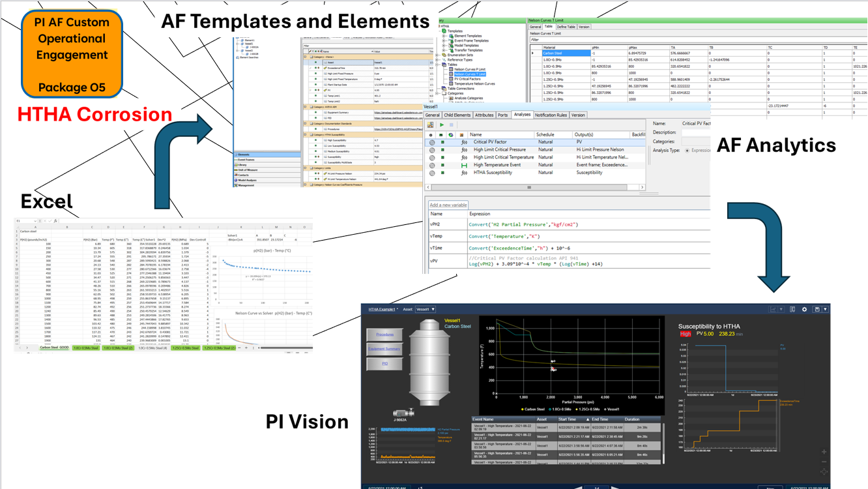The height and width of the screenshot is (489, 868).
Task: Select the High Temperature Event analysis row
Action: tap(536, 166)
